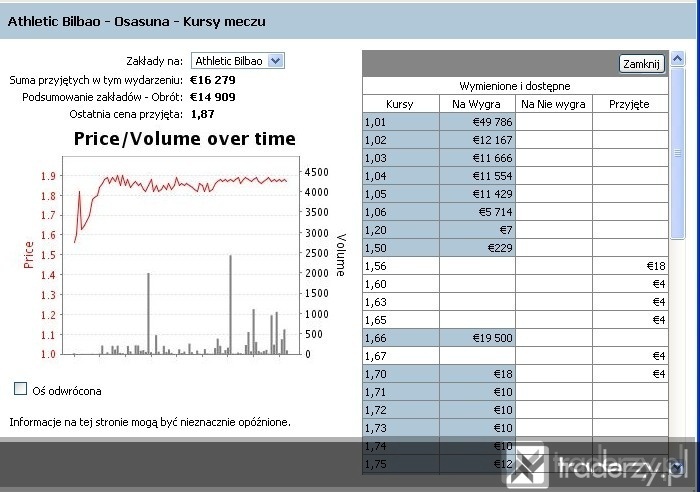Click the Na Wygra column header
Viewport: 700px width, 492px height.
pyautogui.click(x=477, y=104)
